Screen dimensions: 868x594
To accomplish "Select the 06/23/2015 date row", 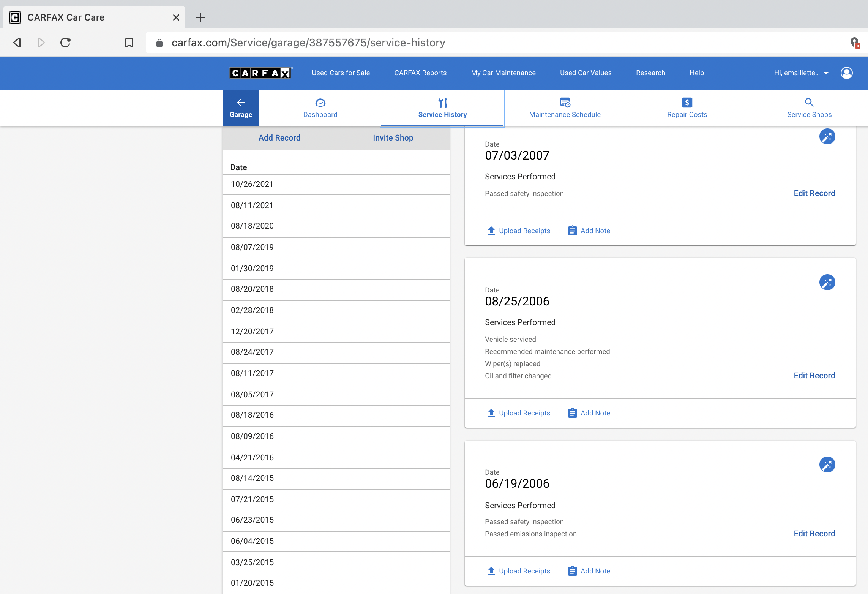I will coord(336,521).
